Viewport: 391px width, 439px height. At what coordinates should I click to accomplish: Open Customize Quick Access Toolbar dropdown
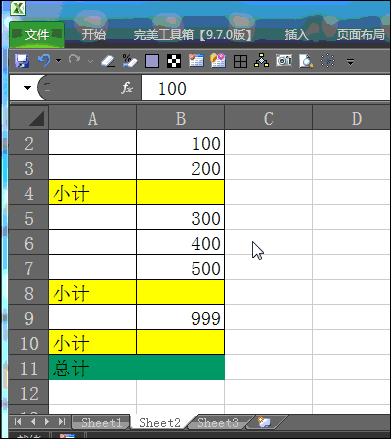350,62
